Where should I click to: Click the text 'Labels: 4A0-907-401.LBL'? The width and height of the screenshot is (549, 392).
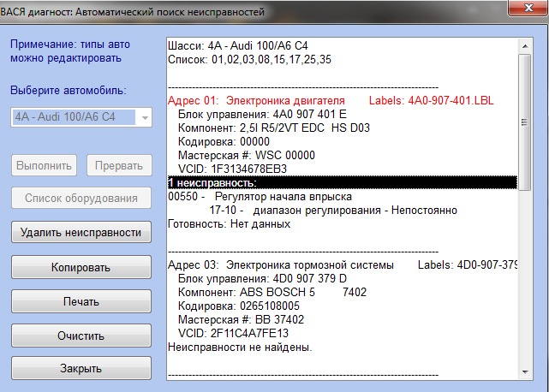click(x=432, y=101)
